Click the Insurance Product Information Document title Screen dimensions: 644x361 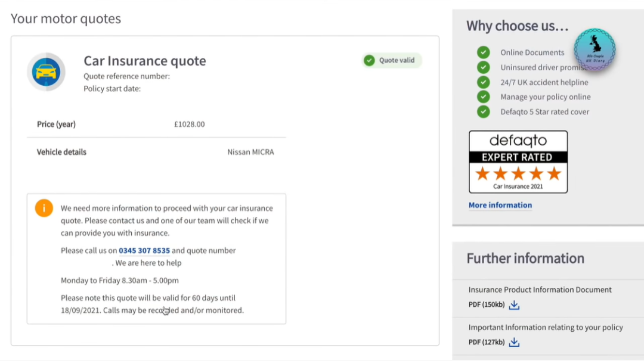540,290
